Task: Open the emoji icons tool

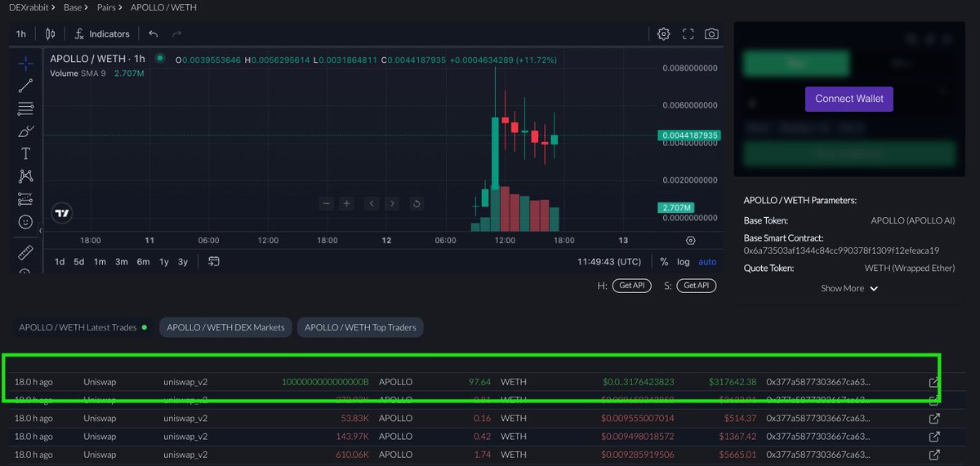Action: (x=25, y=222)
